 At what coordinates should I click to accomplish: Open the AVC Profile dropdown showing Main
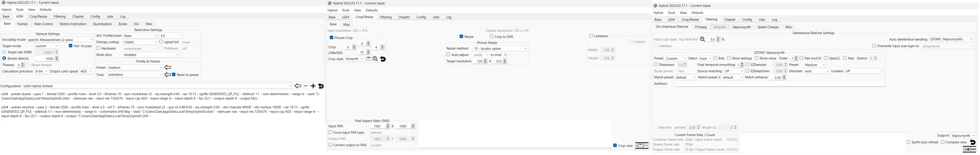click(x=140, y=36)
